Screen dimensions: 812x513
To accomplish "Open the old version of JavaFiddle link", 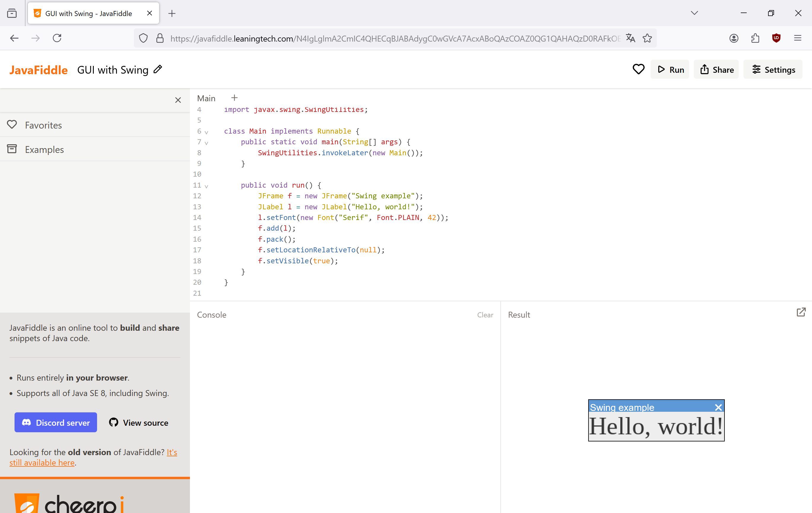I will tap(93, 457).
